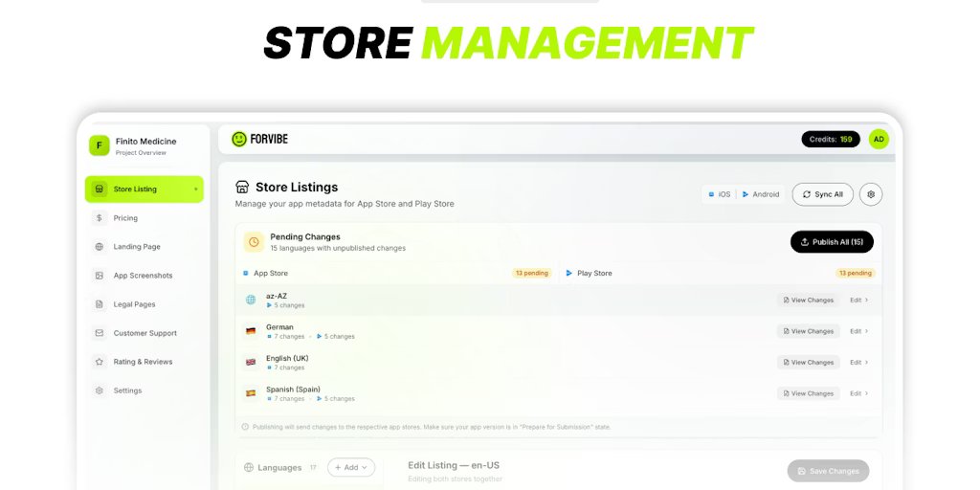
Task: Open settings gear next to Sync All
Action: click(871, 194)
